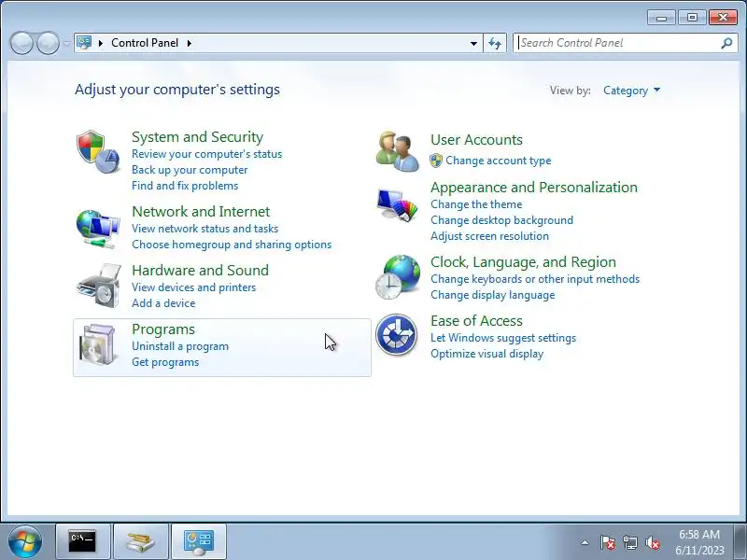Click the Appearance and Personalization monitor icon

[x=398, y=205]
